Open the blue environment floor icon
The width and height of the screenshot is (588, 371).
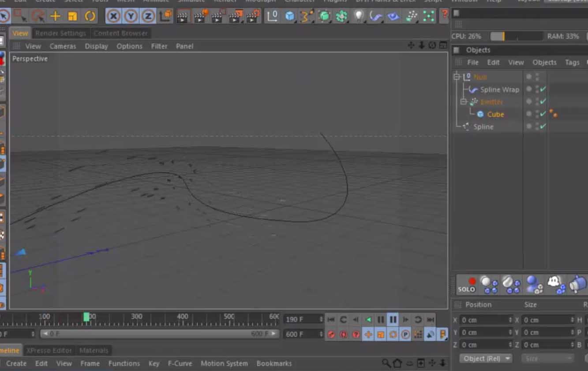coord(393,17)
